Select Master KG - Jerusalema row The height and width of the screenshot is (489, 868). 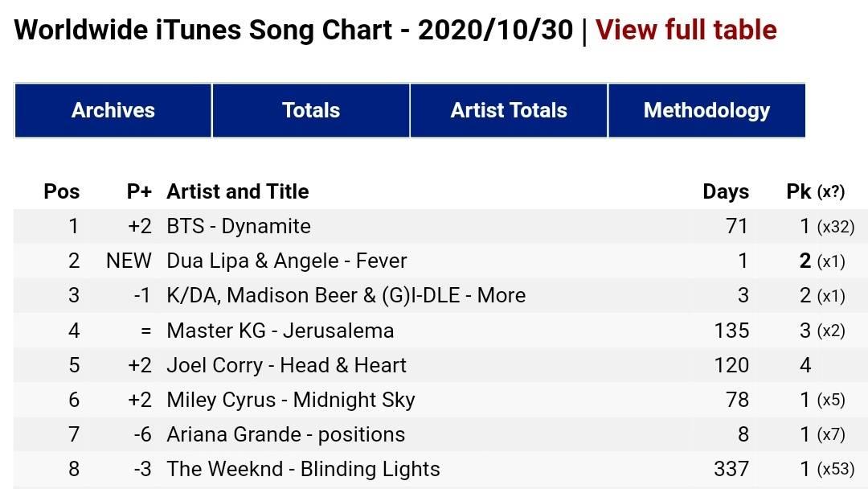(x=440, y=331)
